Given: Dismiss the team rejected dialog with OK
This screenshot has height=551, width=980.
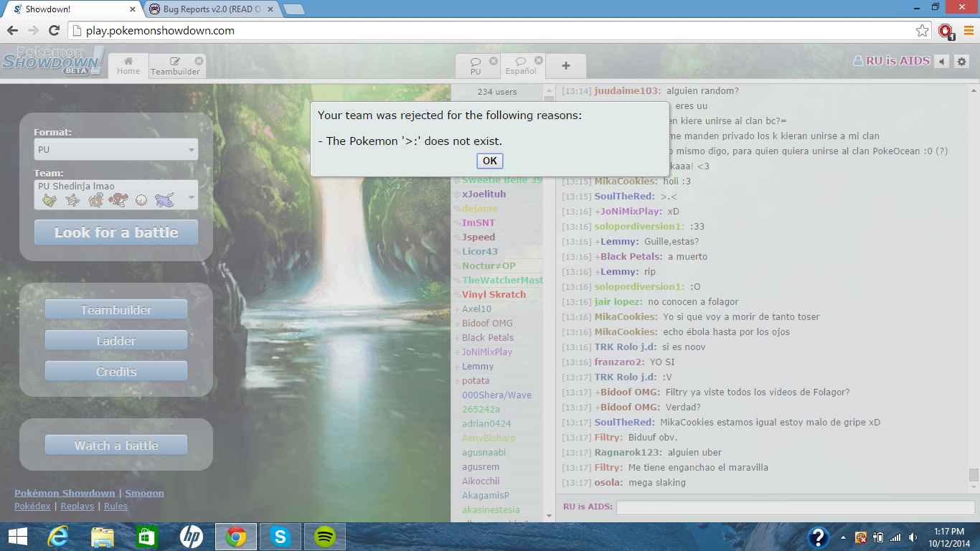Looking at the screenshot, I should pyautogui.click(x=489, y=161).
